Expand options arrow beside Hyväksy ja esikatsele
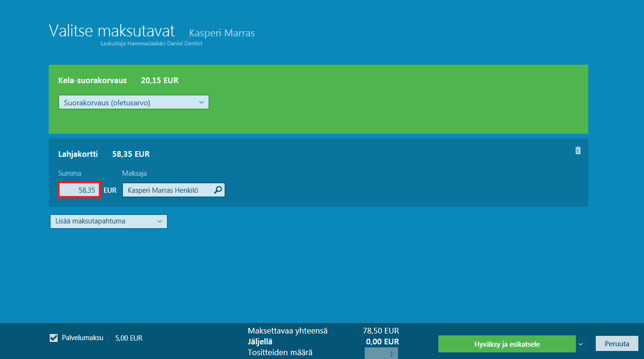The image size is (644, 359). (x=581, y=344)
